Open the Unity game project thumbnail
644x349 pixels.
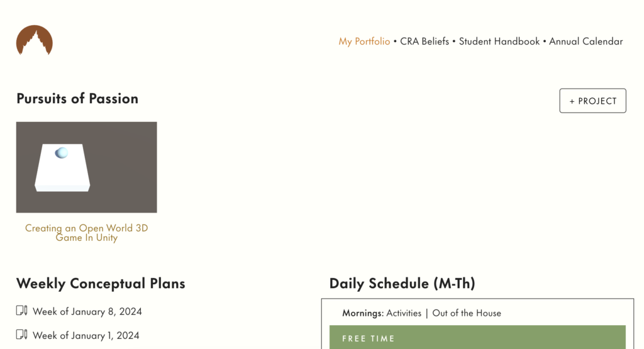point(87,167)
